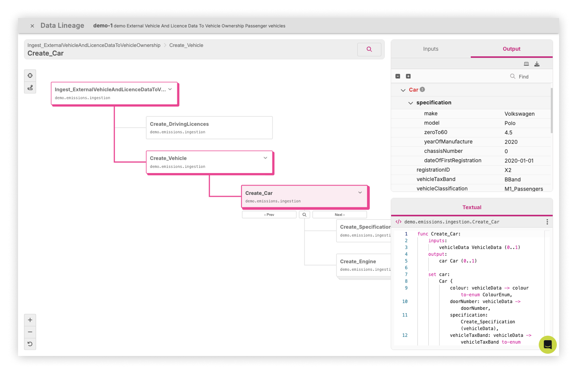
Task: Collapse all output fields with the minus icon
Action: pos(398,76)
